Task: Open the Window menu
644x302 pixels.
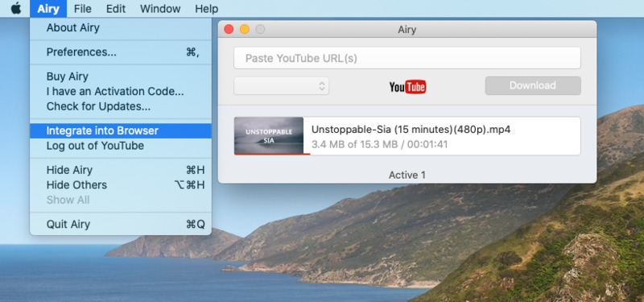Action: coord(159,9)
